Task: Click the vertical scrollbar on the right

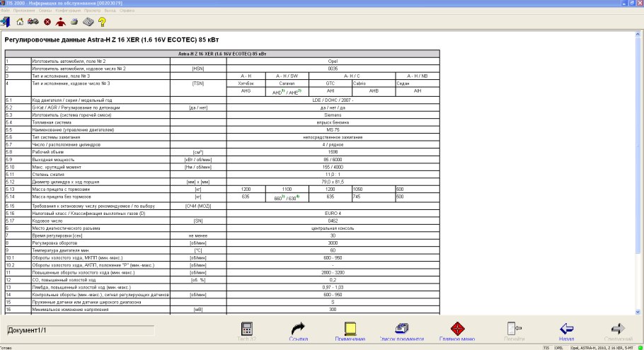Action: (640, 177)
